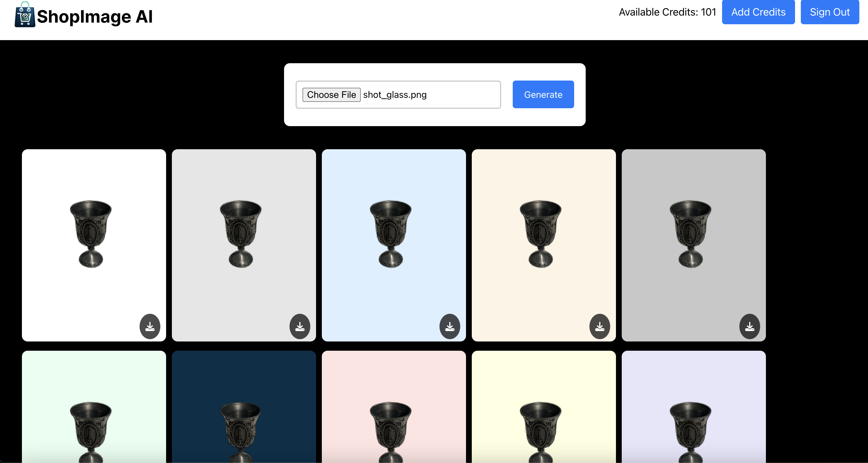Download the light gray background image
The height and width of the screenshot is (463, 868).
coord(300,326)
